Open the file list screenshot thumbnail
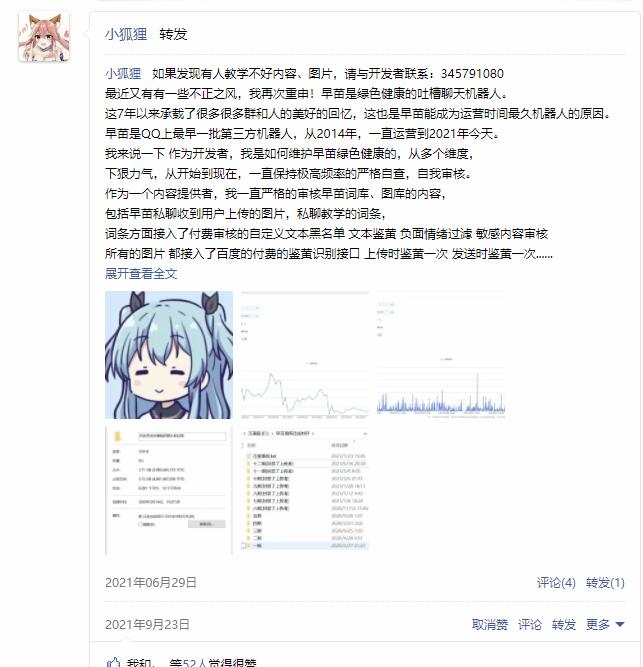Image resolution: width=643 pixels, height=667 pixels. (x=304, y=490)
